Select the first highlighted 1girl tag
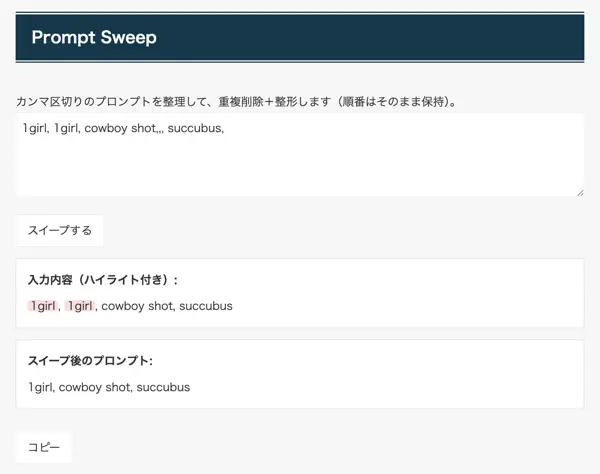The height and width of the screenshot is (474, 600). coord(42,306)
